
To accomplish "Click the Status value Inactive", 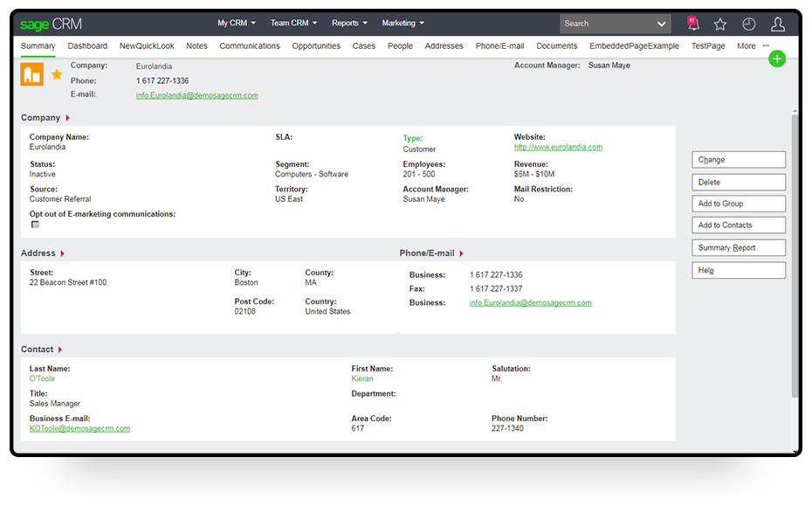I will click(43, 174).
